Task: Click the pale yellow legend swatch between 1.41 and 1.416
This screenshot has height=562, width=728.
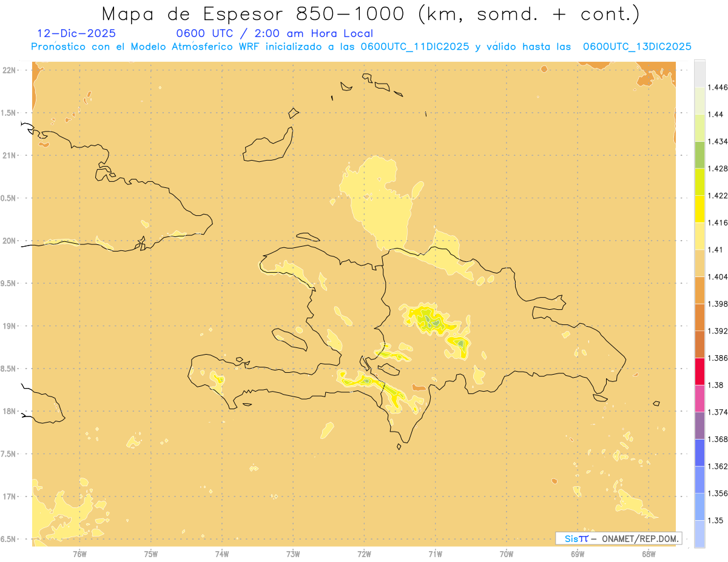Action: [x=699, y=236]
